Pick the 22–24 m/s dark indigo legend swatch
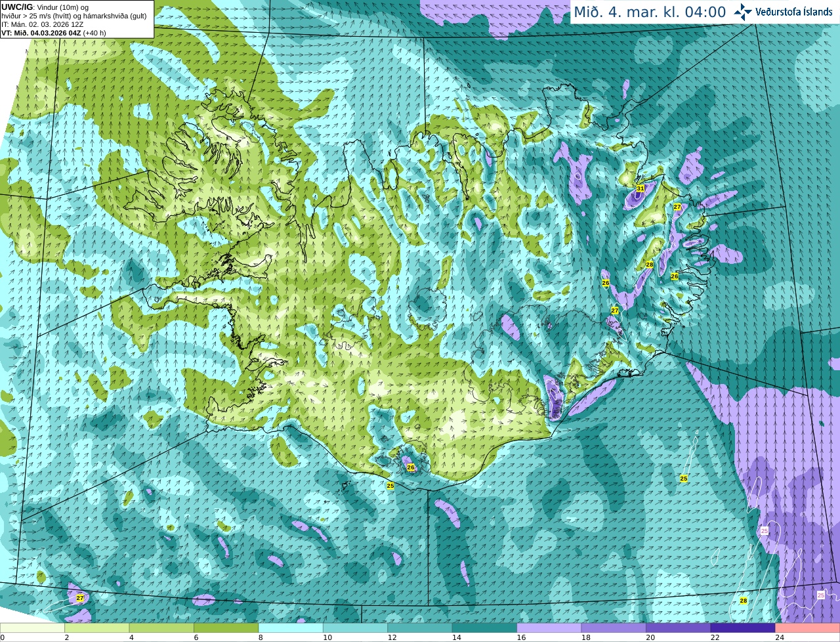This screenshot has width=840, height=642. (743, 628)
